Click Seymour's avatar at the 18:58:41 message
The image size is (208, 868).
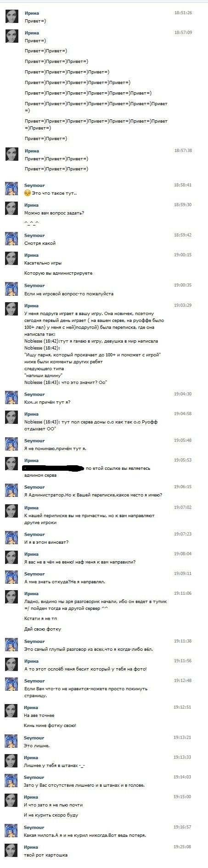click(x=11, y=188)
